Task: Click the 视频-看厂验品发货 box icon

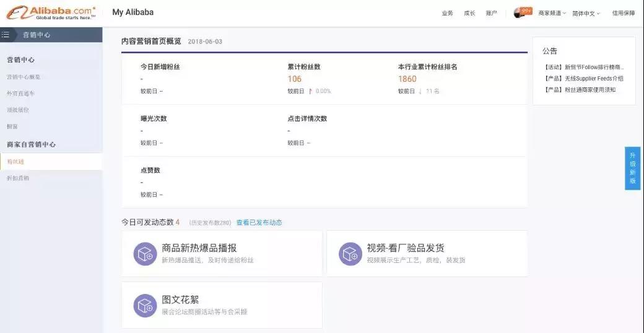Action: pos(350,254)
